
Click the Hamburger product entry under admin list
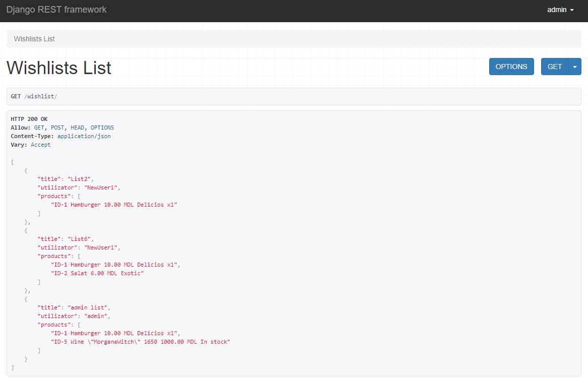(x=115, y=334)
